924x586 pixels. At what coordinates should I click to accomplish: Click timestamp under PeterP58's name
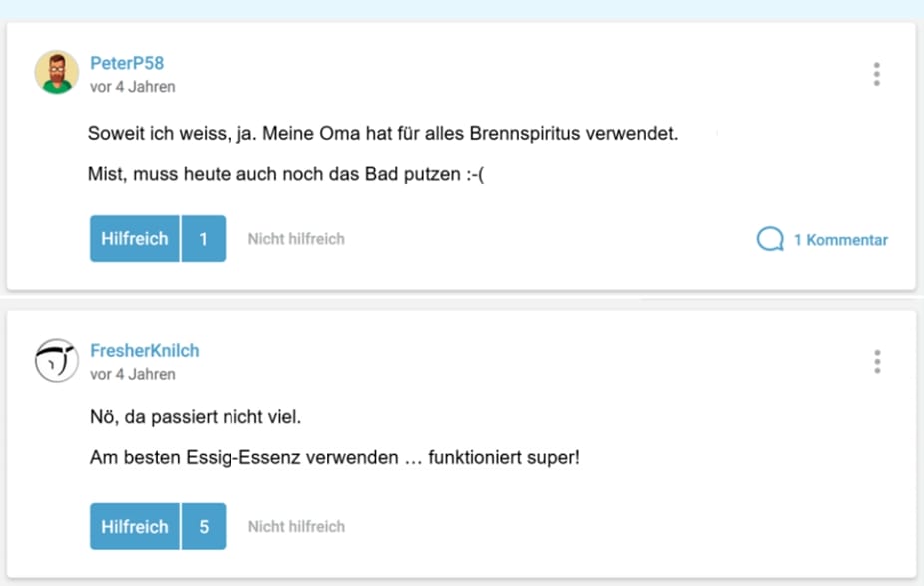tap(132, 87)
